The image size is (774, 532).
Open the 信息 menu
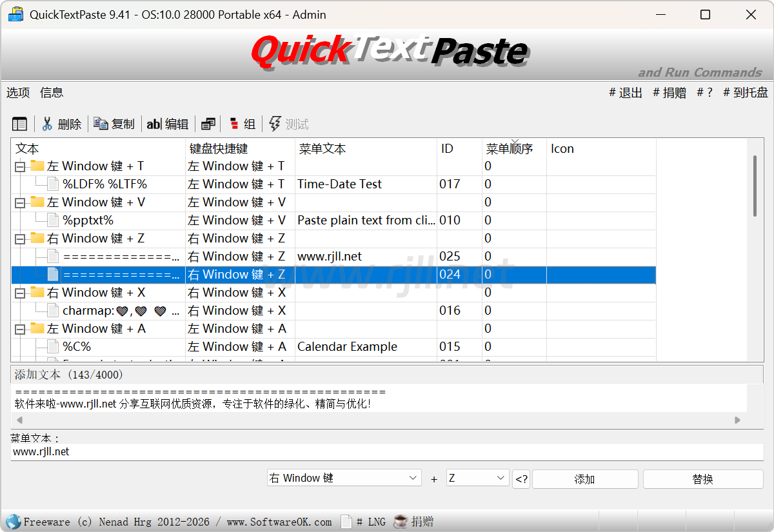[52, 93]
